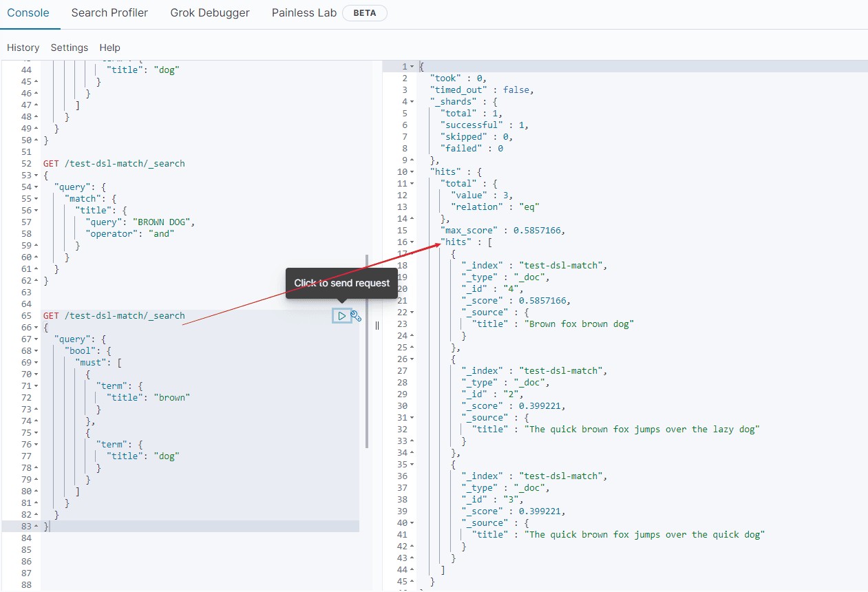Collapse the "query" block at line 67
Image resolution: width=868 pixels, height=592 pixels.
(36, 339)
